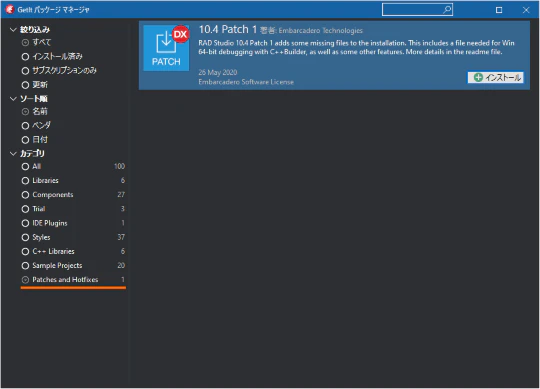
Task: Collapse the カテゴリ category section
Action: (13, 154)
